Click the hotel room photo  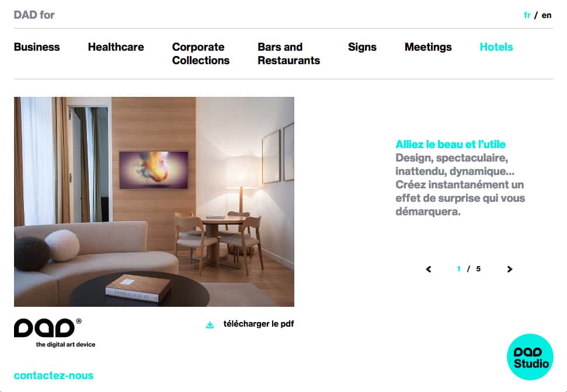(x=154, y=202)
